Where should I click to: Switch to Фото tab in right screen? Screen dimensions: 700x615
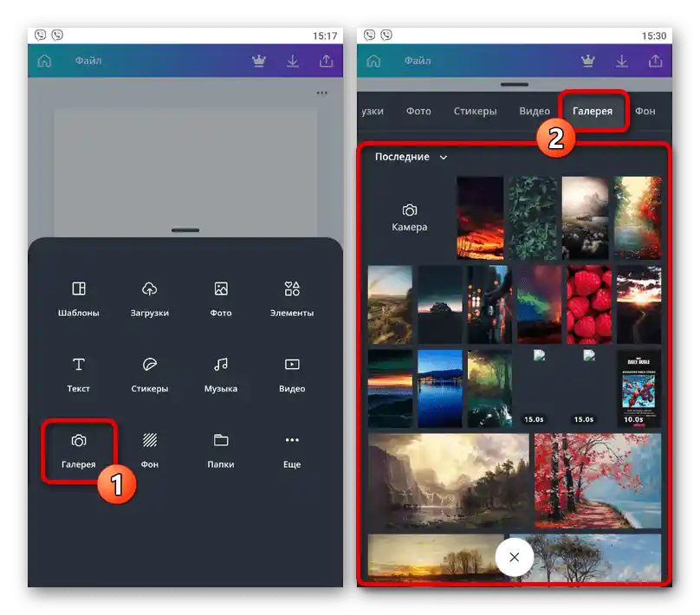pyautogui.click(x=418, y=111)
